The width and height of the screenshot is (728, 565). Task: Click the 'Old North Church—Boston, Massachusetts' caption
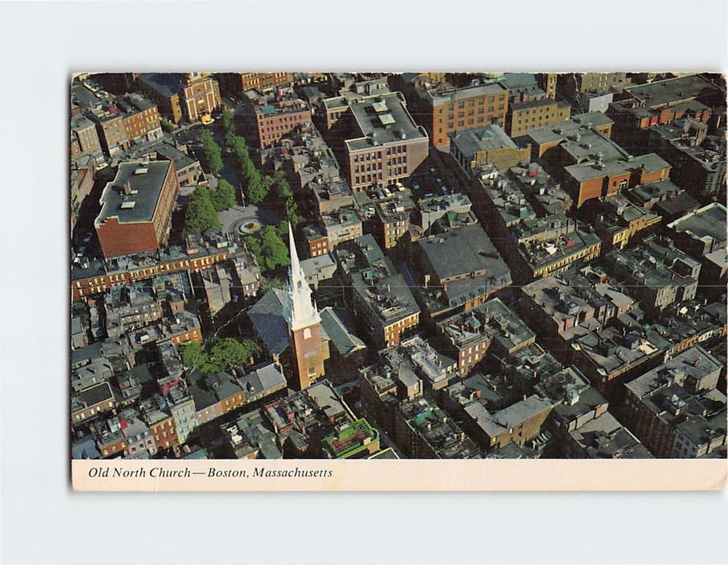click(210, 473)
